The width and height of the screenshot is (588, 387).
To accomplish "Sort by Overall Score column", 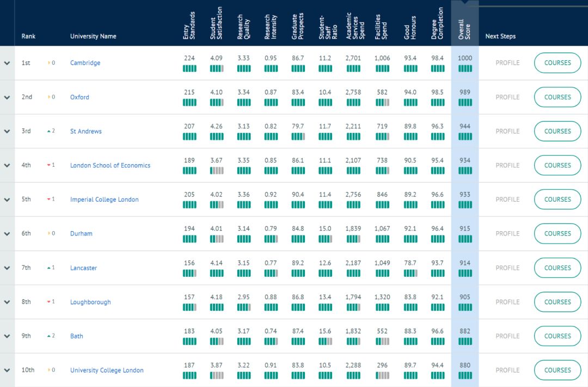I will pos(464,29).
